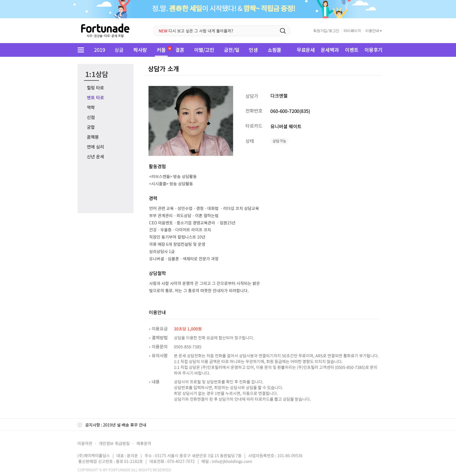This screenshot has height=476, width=456.
Task: Select 신년 운세 in sidebar
Action: (x=95, y=157)
